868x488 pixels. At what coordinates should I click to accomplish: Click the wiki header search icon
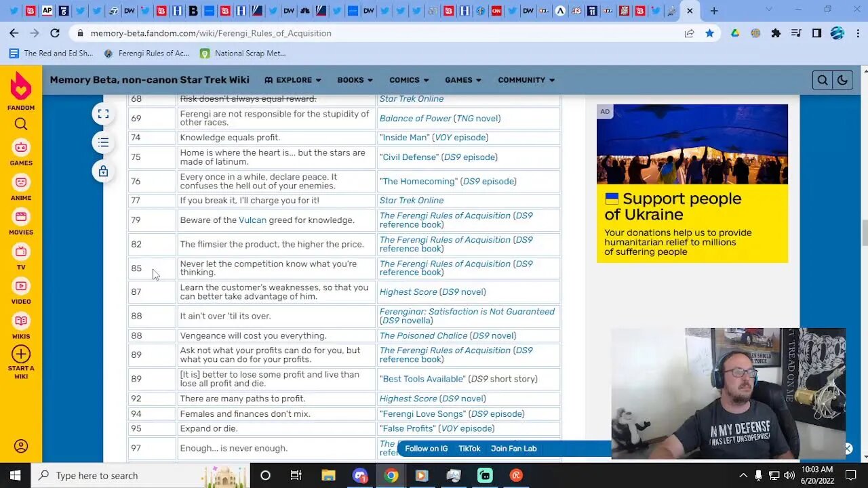click(822, 80)
